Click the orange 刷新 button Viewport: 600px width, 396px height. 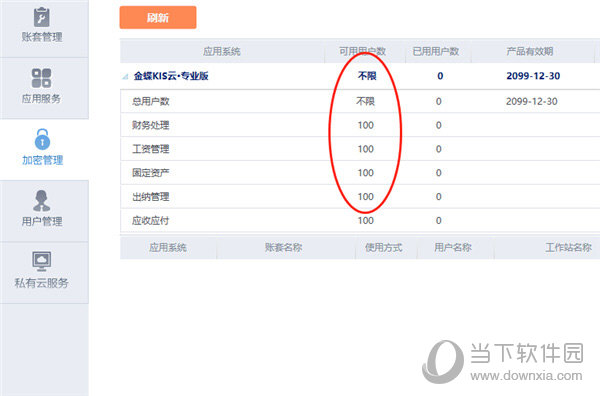(158, 18)
